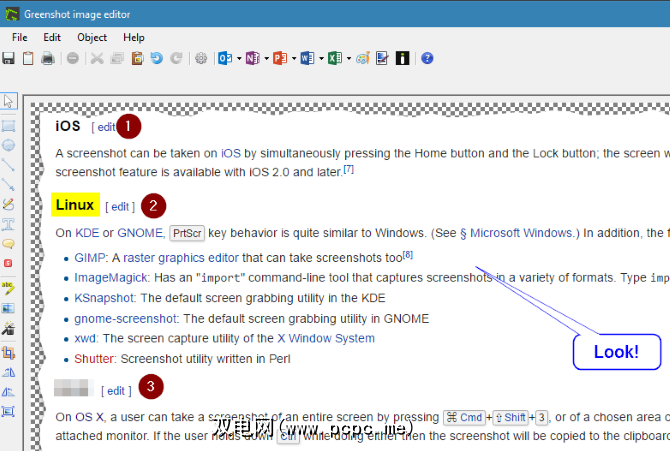Screen dimensions: 670x451
Task: Click the 'PrtScr' key label in image
Action: tap(187, 233)
